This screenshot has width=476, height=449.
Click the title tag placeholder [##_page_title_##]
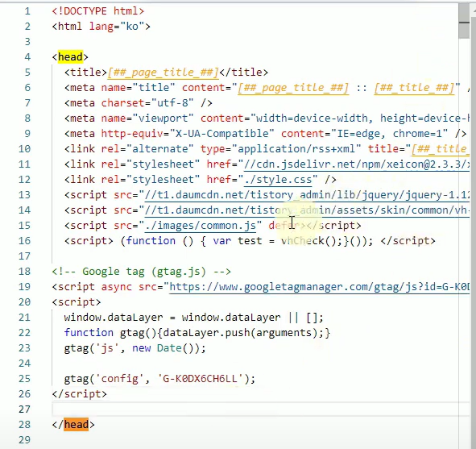pos(163,73)
